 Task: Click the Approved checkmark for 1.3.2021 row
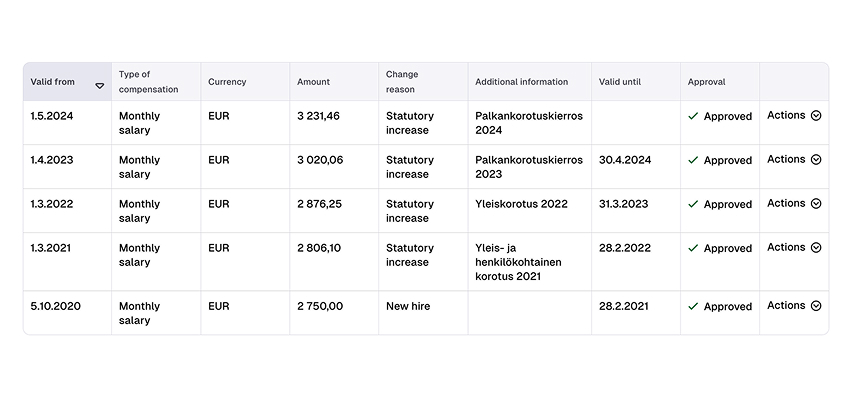pos(693,248)
